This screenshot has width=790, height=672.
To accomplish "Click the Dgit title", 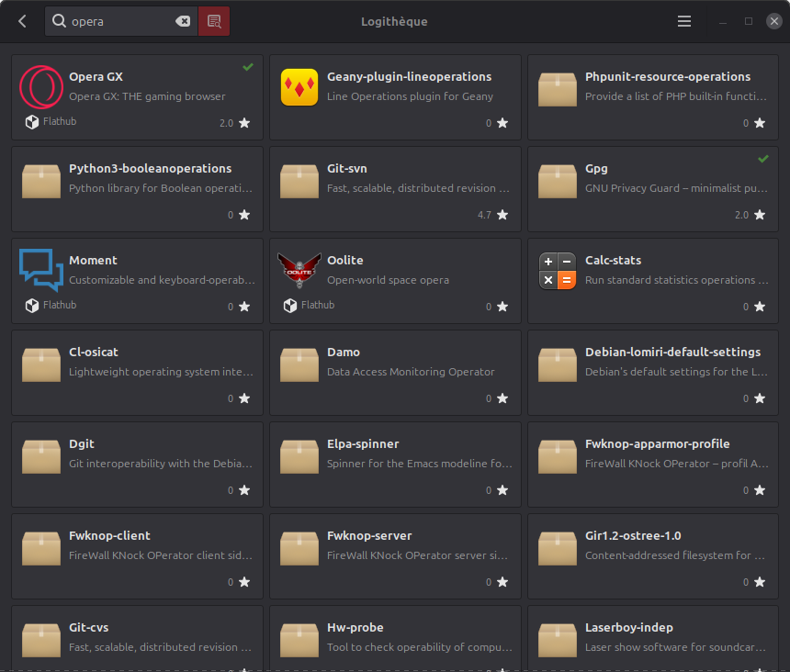I will [x=82, y=444].
